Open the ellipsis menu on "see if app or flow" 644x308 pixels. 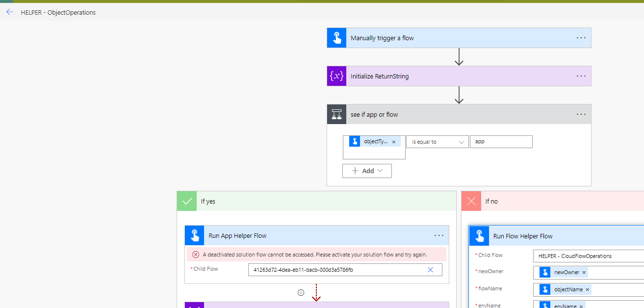[x=581, y=114]
